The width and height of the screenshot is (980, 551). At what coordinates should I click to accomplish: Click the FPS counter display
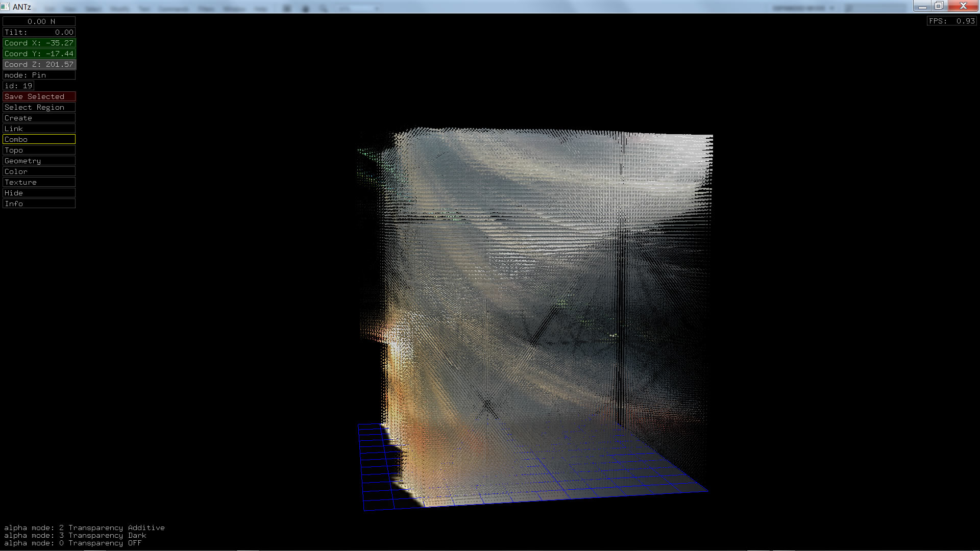point(951,21)
